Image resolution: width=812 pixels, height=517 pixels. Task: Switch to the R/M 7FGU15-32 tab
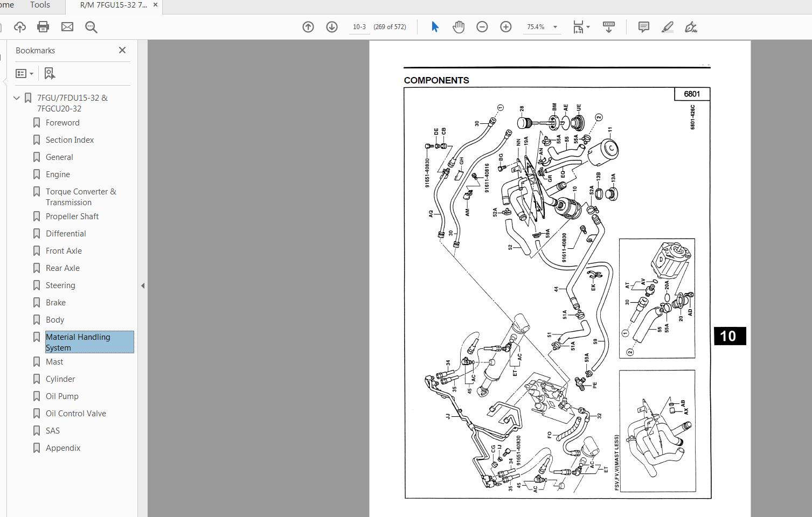[x=113, y=5]
